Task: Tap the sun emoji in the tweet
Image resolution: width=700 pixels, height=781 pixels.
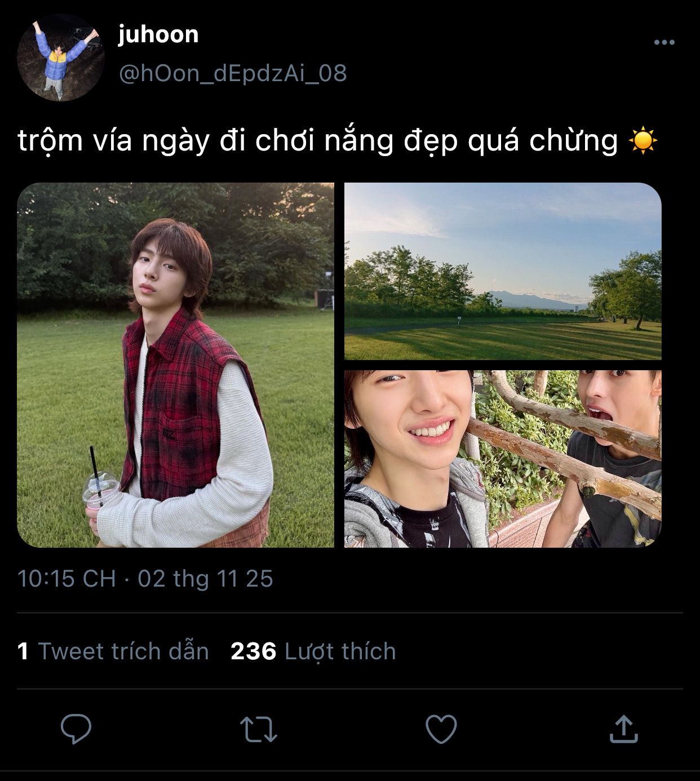Action: click(x=643, y=140)
